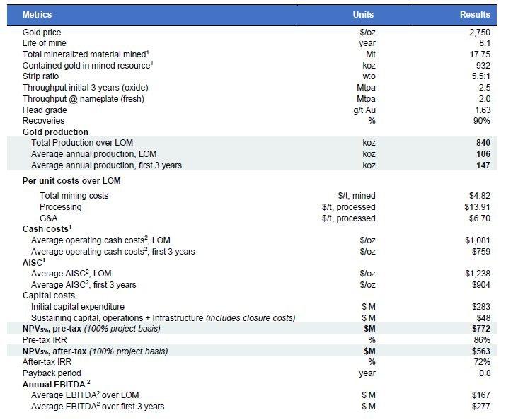Click the Strip ratio value 5.5:1

click(480, 76)
